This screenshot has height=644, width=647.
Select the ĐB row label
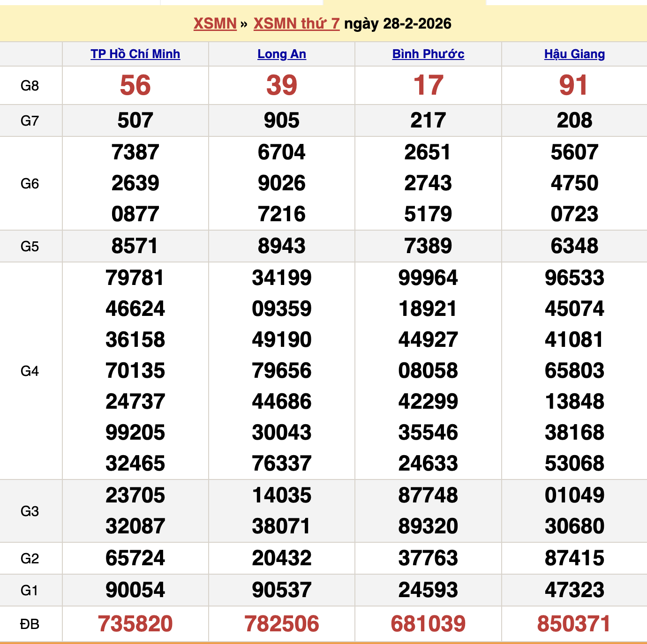(29, 624)
